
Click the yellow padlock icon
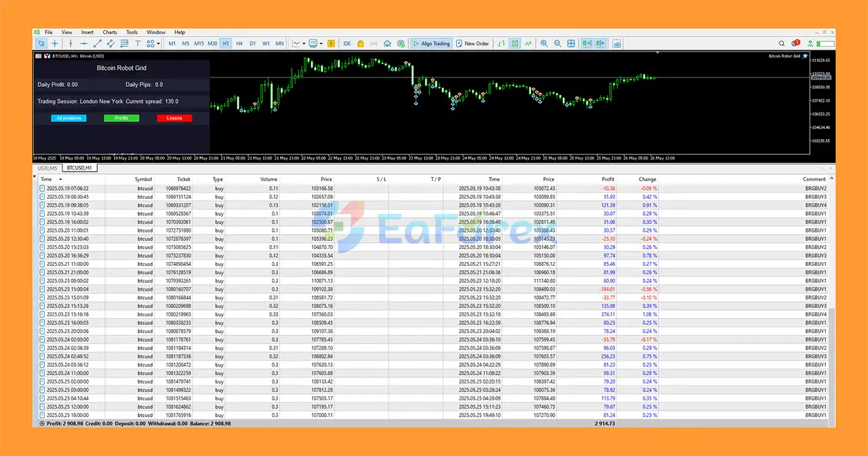(x=359, y=43)
